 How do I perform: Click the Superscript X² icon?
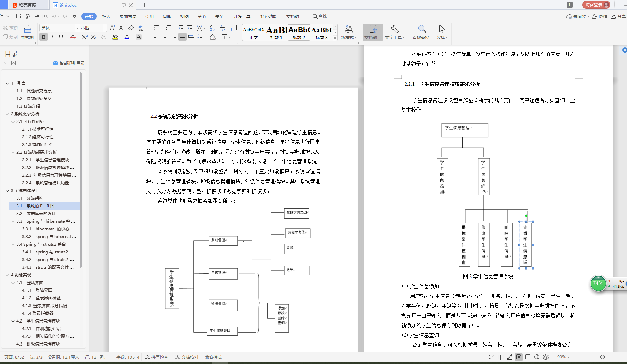point(85,37)
